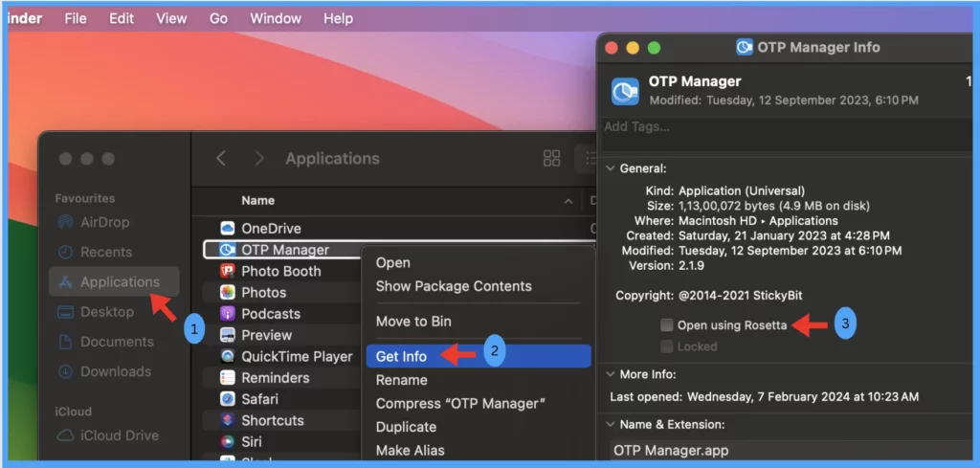Viewport: 980px width, 468px height.
Task: Select the QuickTime Player icon
Action: pos(228,357)
